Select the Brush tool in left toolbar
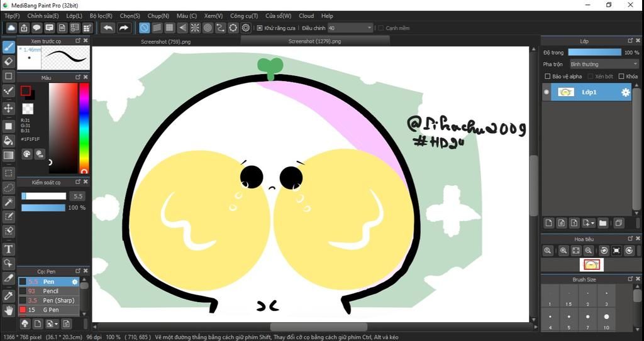Screen dimensions: 644x341 tap(9, 46)
